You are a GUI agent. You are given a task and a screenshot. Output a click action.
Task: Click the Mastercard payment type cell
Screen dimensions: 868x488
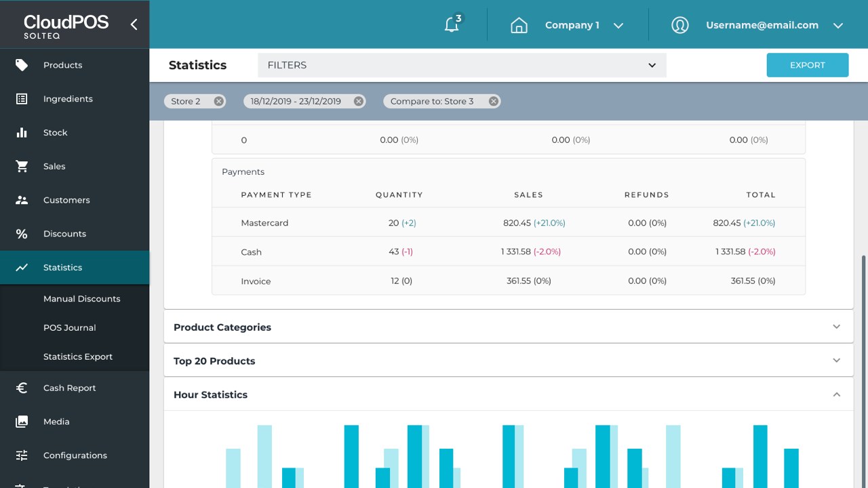pyautogui.click(x=264, y=223)
